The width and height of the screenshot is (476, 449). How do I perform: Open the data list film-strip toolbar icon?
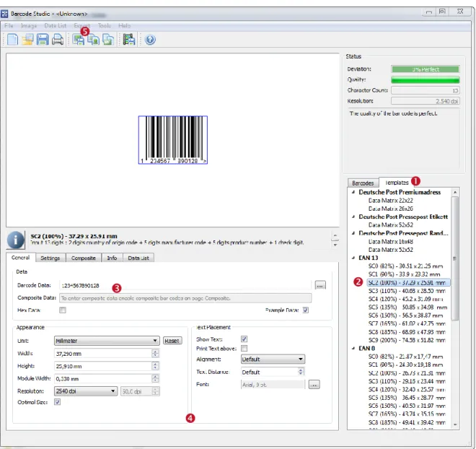pos(129,40)
